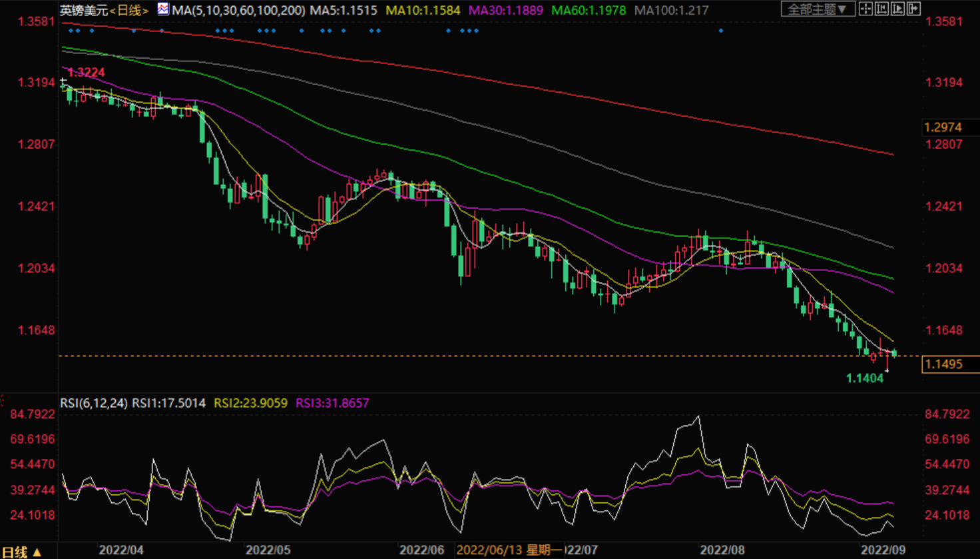The width and height of the screenshot is (980, 559).
Task: Click the MA100:1.217 value
Action: 671,10
